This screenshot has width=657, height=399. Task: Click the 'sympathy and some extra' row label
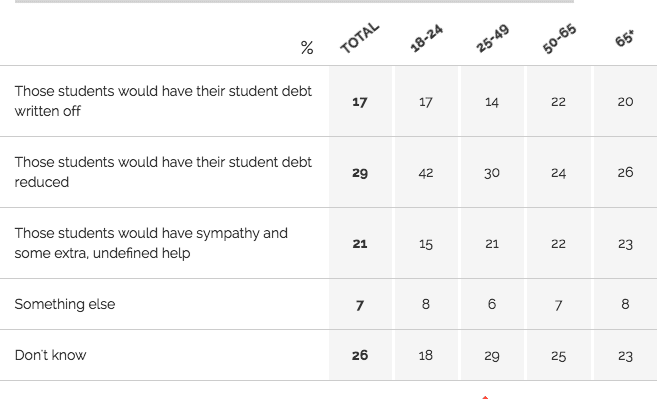point(151,243)
